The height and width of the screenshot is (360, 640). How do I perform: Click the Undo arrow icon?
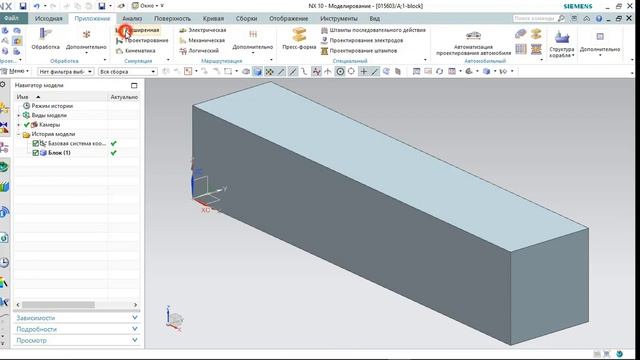[x=37, y=6]
